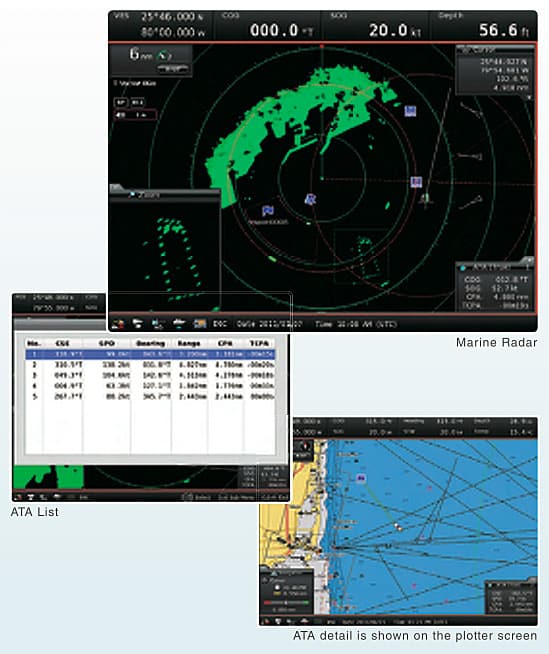The image size is (549, 654).
Task: Select row 5 in ATA List table
Action: (150, 397)
